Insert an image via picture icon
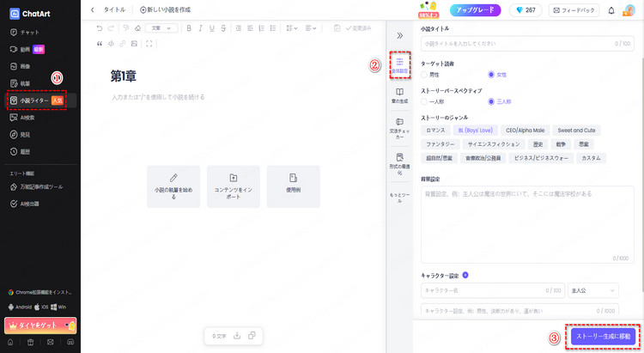644x353 pixels. [x=134, y=44]
